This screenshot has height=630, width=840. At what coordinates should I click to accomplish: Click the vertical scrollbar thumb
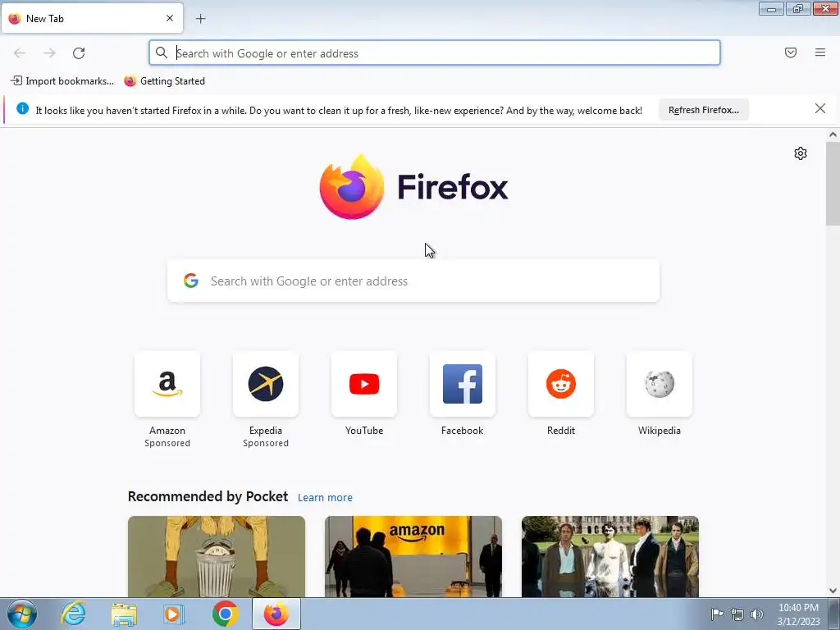coord(833,183)
